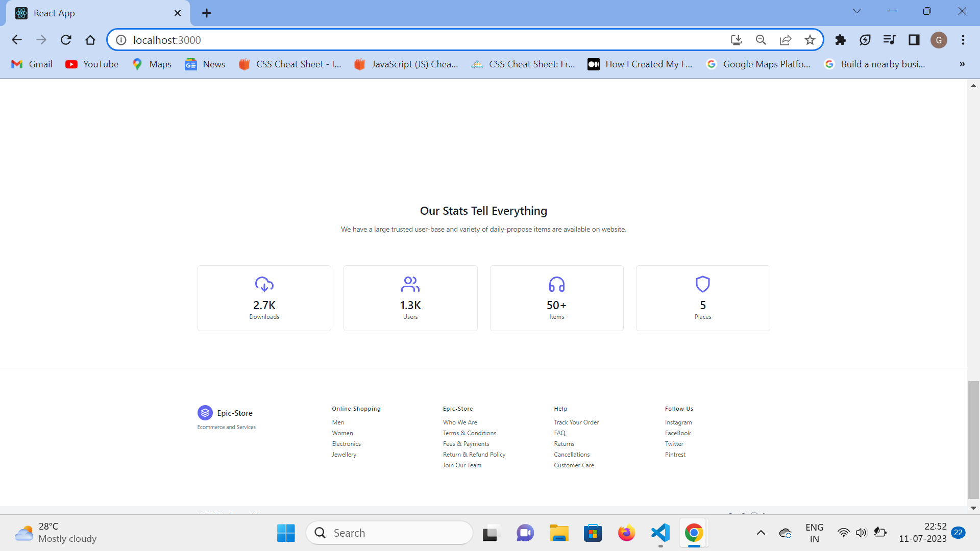Bookmark the page using the star icon
The height and width of the screenshot is (551, 980).
click(810, 40)
